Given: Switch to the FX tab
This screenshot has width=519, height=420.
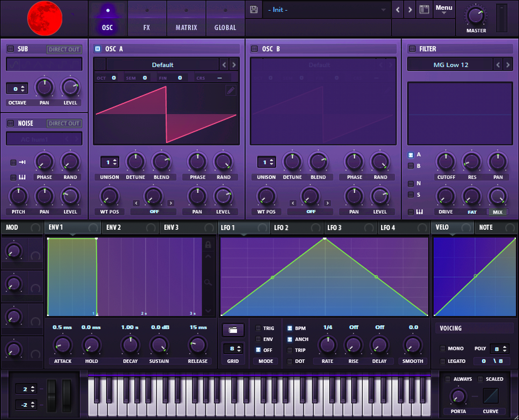Looking at the screenshot, I should click(147, 18).
